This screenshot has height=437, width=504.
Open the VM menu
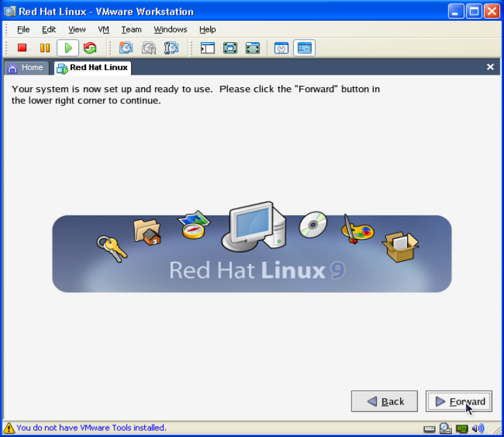click(x=103, y=29)
